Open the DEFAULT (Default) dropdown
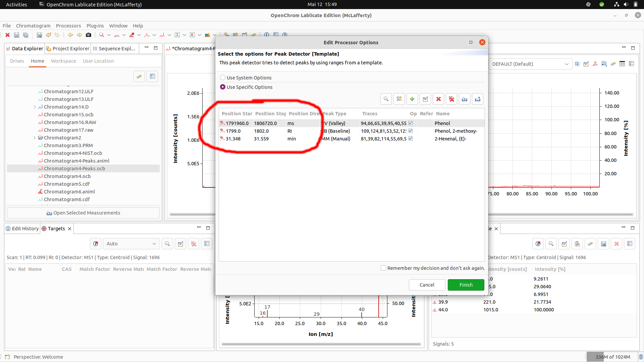 point(567,64)
